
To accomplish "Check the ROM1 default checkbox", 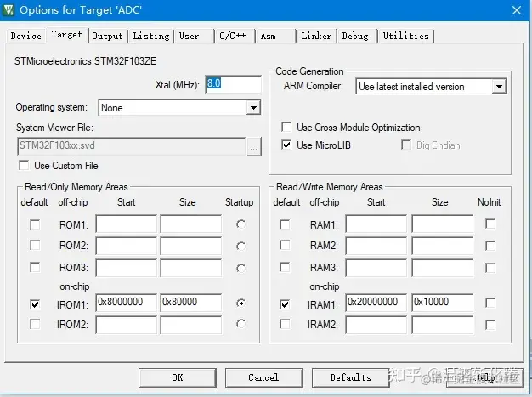I will click(35, 224).
